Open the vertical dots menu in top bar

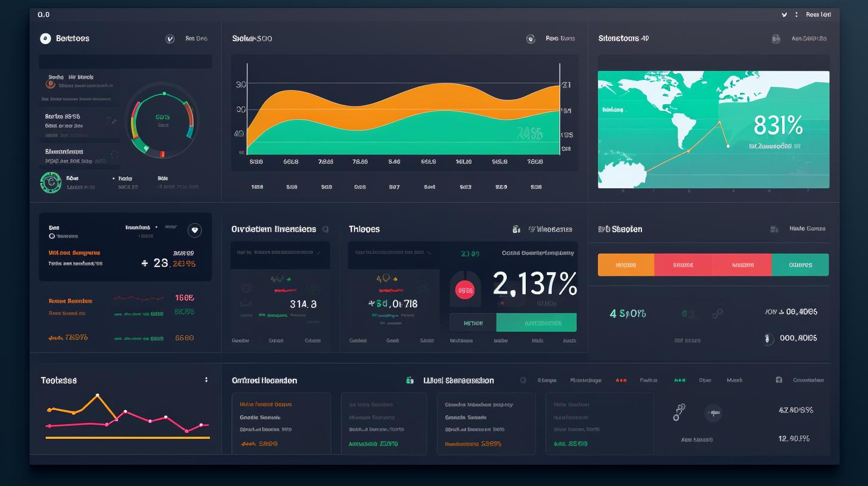796,14
